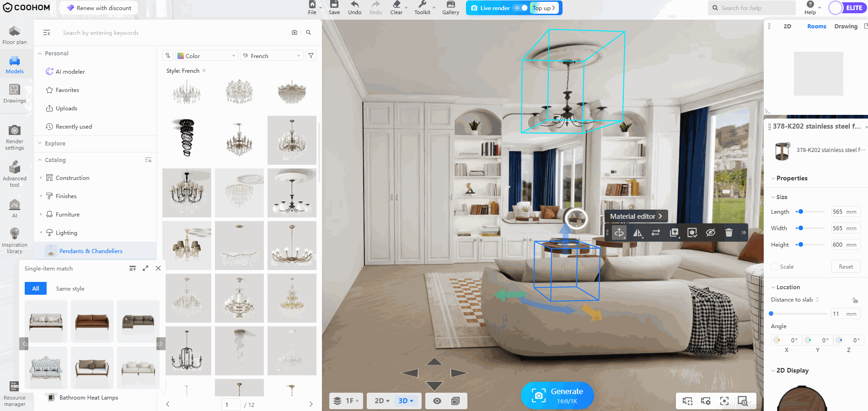Click the Save icon in the top toolbar
868x411 pixels.
click(x=334, y=7)
